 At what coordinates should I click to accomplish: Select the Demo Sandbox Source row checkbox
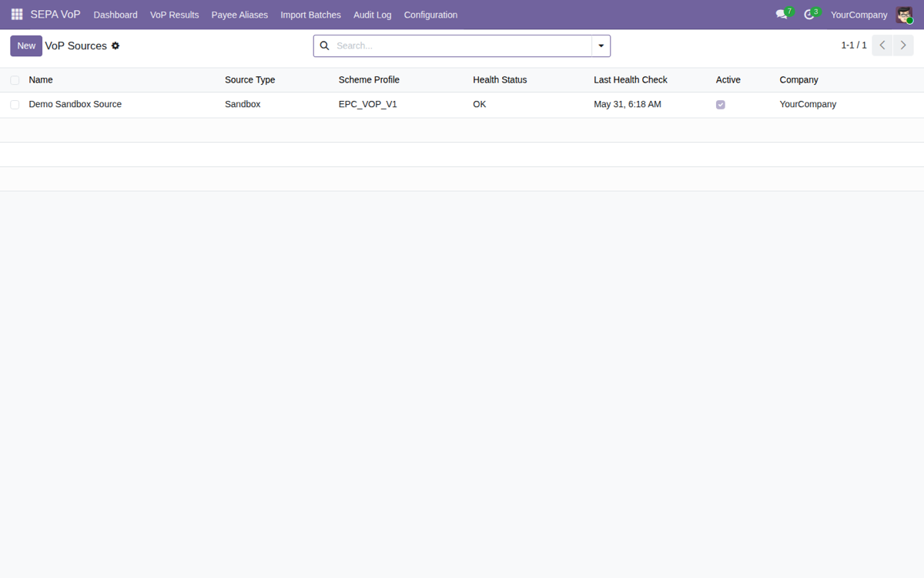tap(15, 105)
